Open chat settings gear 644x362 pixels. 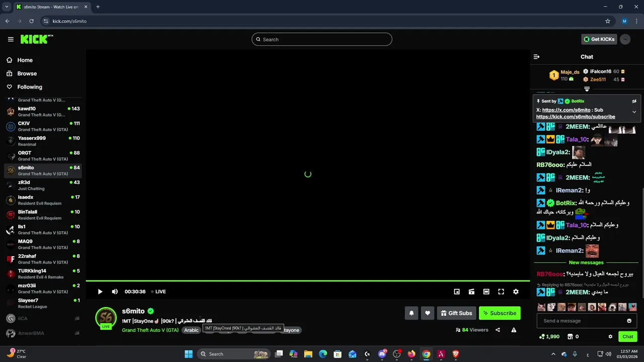click(x=610, y=337)
